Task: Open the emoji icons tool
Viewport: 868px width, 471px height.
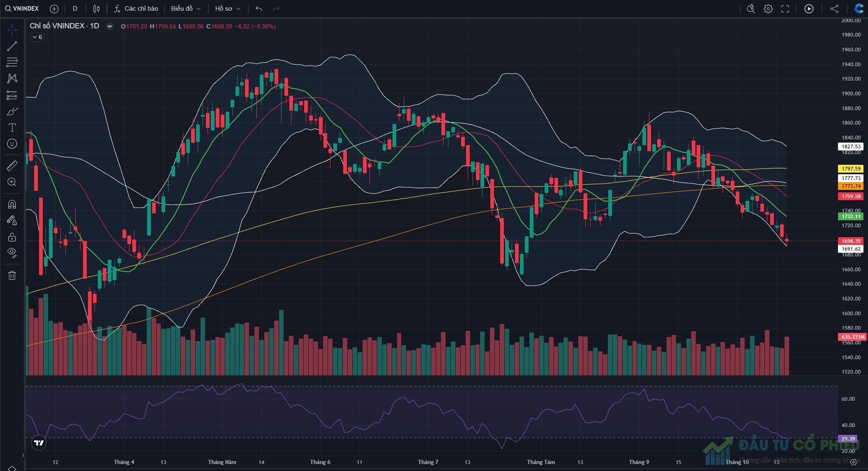Action: pyautogui.click(x=12, y=144)
